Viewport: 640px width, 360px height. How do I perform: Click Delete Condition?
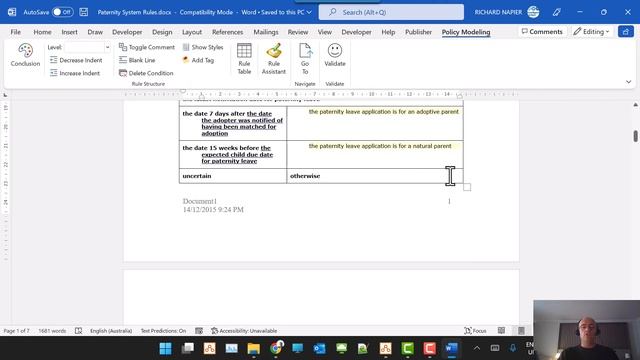[x=146, y=73]
